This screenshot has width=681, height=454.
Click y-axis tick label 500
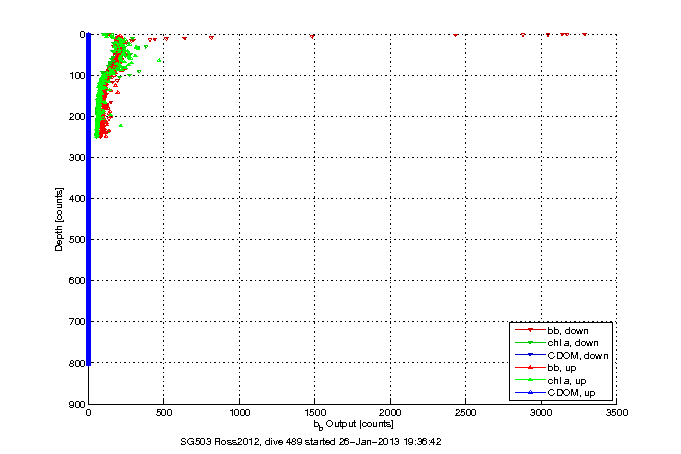[x=76, y=239]
